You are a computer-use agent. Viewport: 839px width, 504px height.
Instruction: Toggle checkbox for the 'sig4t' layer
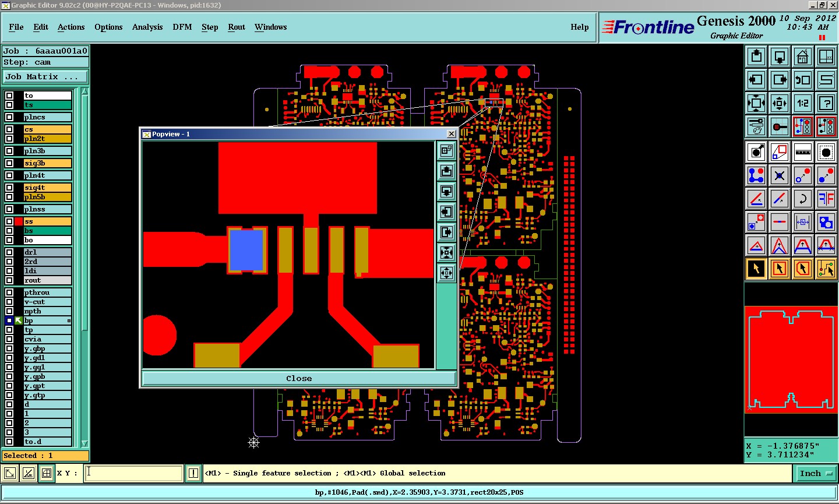point(9,188)
